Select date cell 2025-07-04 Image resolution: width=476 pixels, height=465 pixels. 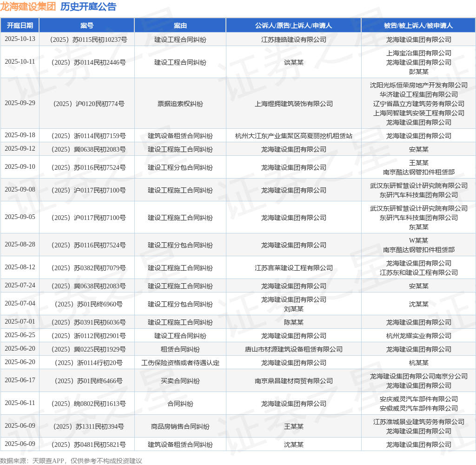(x=20, y=304)
